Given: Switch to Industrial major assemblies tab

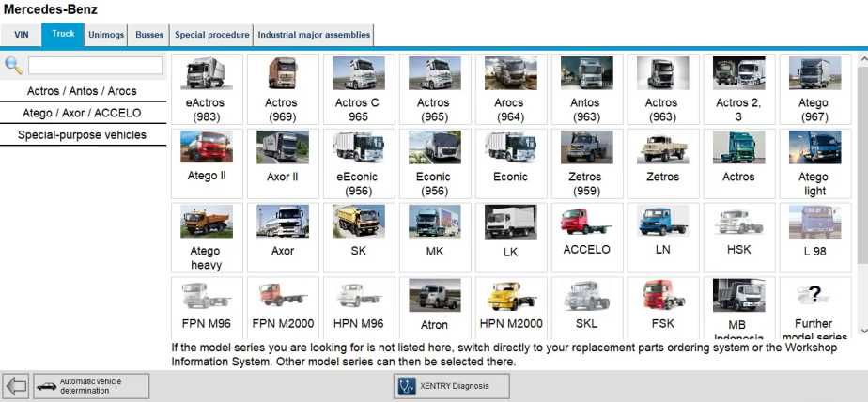Looking at the screenshot, I should pos(314,35).
